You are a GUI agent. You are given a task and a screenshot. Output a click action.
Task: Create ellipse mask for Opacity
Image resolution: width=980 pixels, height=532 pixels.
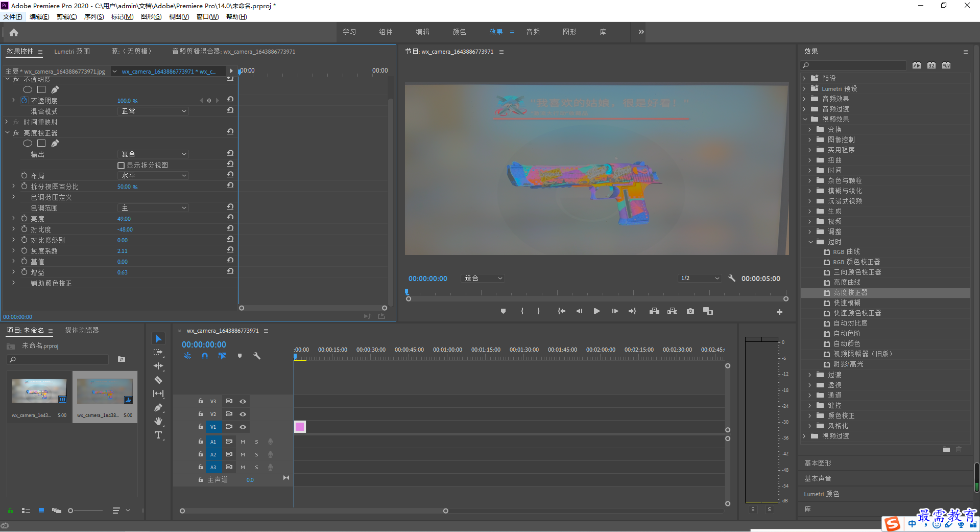coord(28,89)
